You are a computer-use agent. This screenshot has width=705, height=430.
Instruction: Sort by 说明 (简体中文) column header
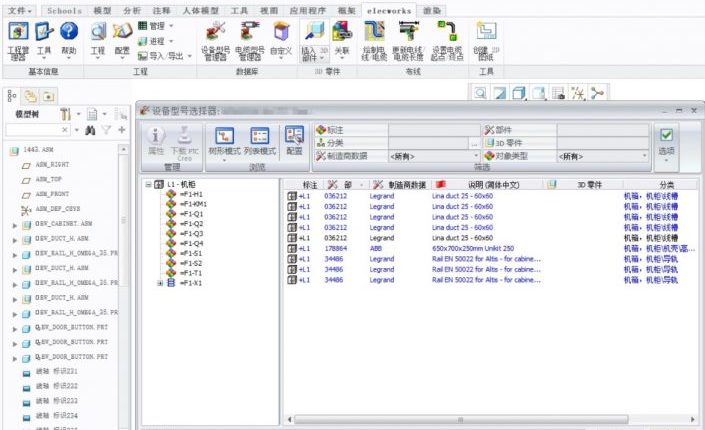pos(487,184)
